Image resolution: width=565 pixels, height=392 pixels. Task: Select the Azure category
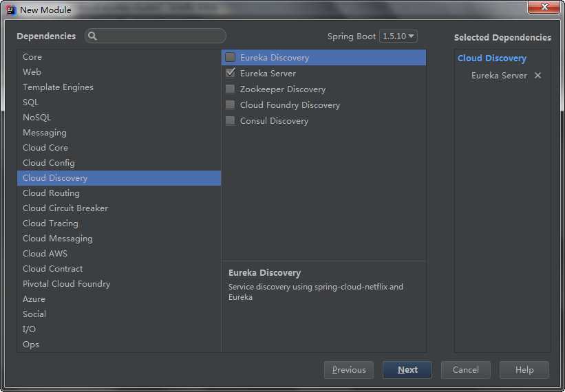click(x=119, y=298)
